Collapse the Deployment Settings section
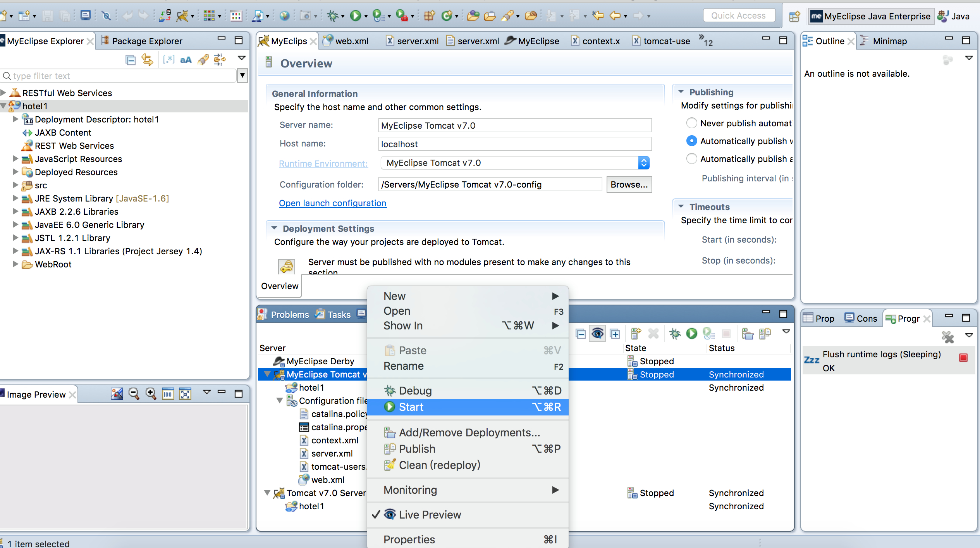The height and width of the screenshot is (548, 980). coord(274,228)
